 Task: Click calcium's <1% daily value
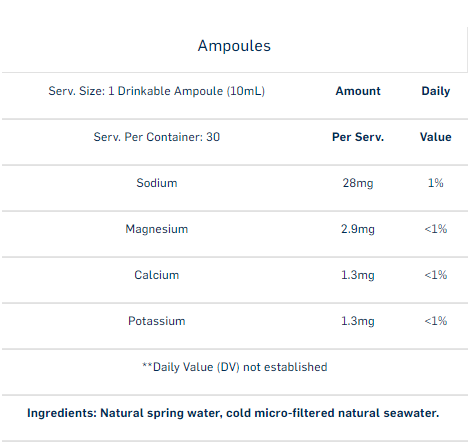[436, 275]
